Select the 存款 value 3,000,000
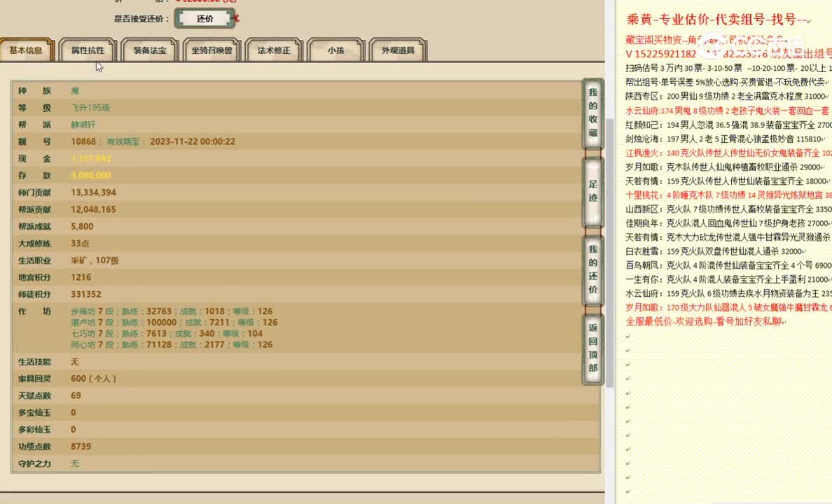The width and height of the screenshot is (832, 504). pyautogui.click(x=91, y=176)
